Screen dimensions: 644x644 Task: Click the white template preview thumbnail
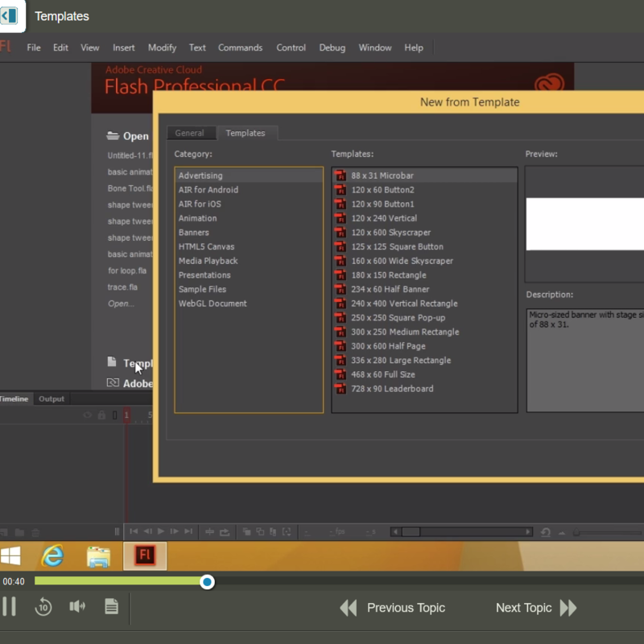[x=585, y=225]
